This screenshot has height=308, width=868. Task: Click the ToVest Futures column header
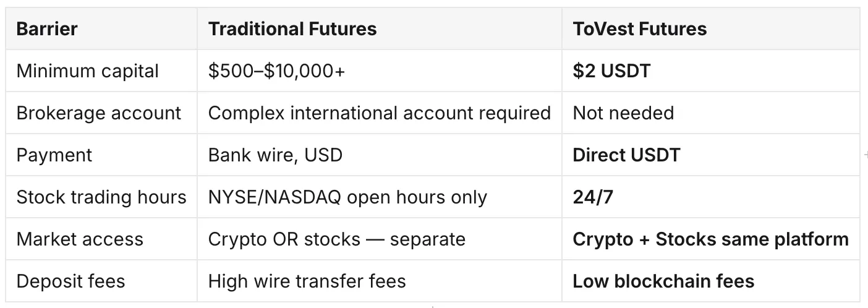tap(640, 29)
